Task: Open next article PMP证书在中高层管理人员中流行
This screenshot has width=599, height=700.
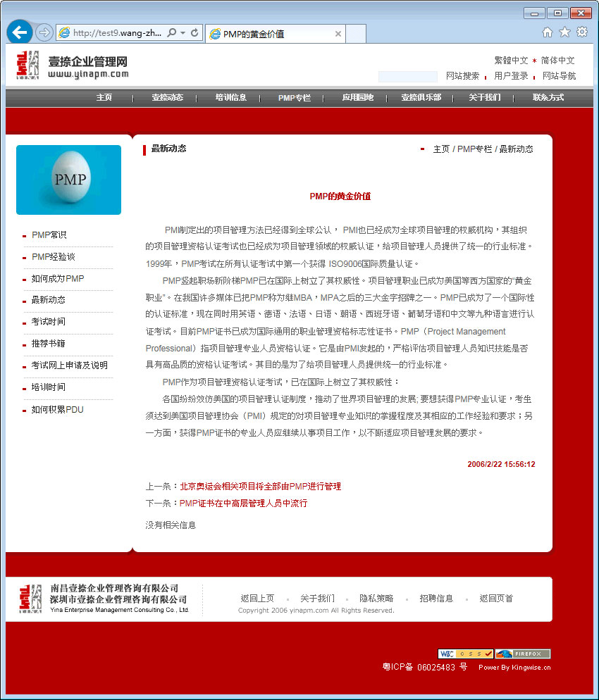Action: (243, 504)
